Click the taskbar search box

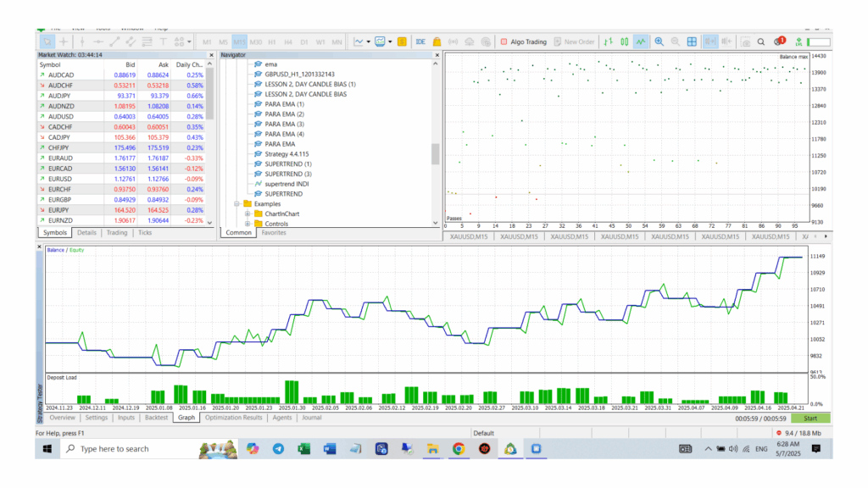131,449
